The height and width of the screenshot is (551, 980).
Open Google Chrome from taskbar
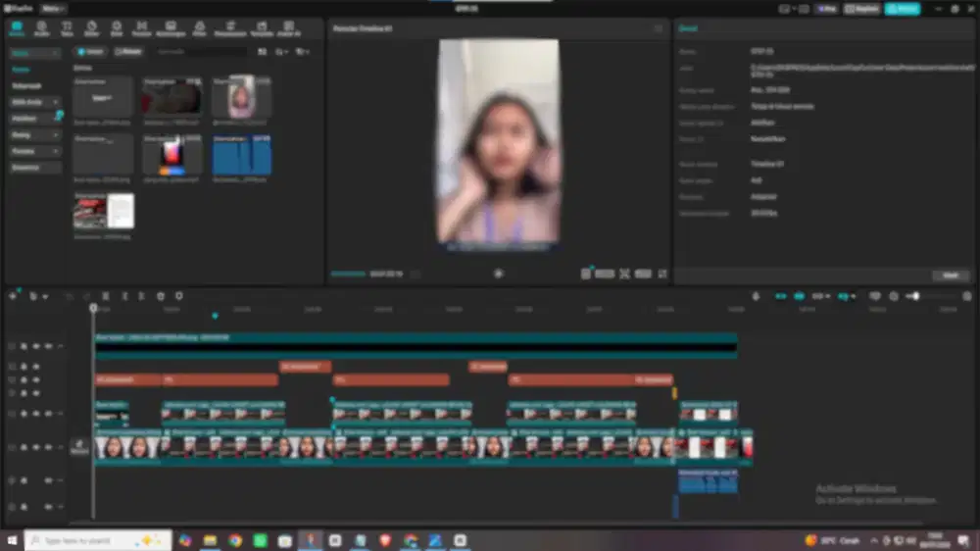click(x=235, y=540)
